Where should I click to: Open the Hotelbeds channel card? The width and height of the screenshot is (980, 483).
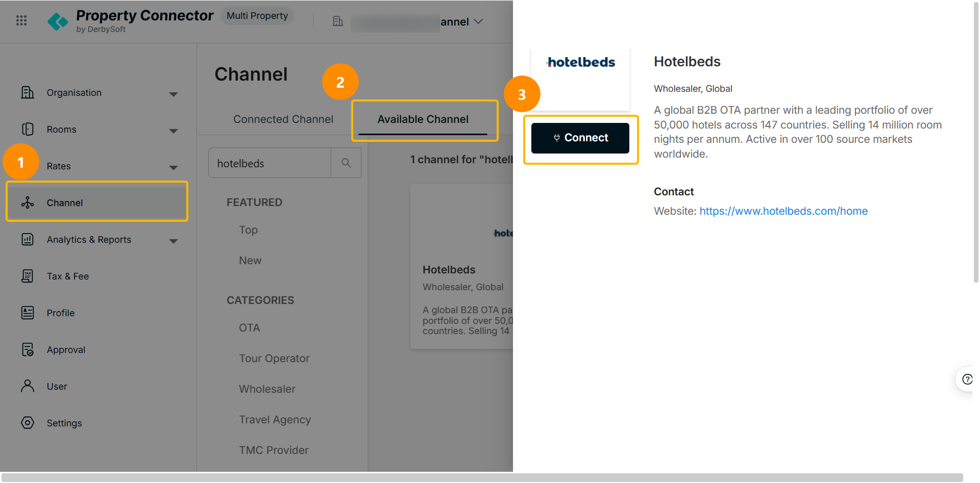click(462, 267)
